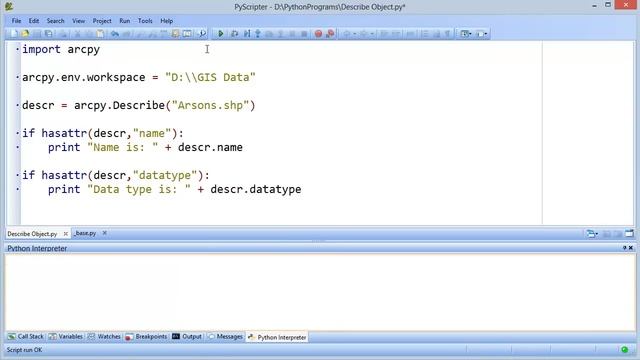The height and width of the screenshot is (360, 640).
Task: Open the Search menu
Action: pos(56,21)
